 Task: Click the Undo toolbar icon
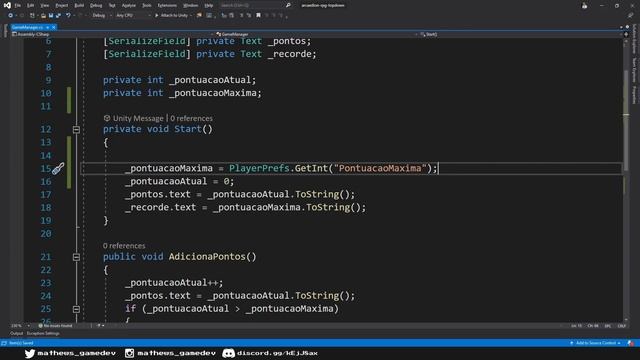(x=68, y=16)
